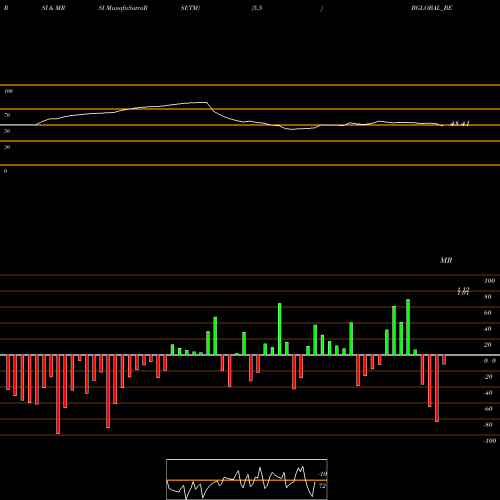Screen dimensions: 500x500
Task: Click the BGLOBAL_BE symbol label
Action: click(432, 8)
